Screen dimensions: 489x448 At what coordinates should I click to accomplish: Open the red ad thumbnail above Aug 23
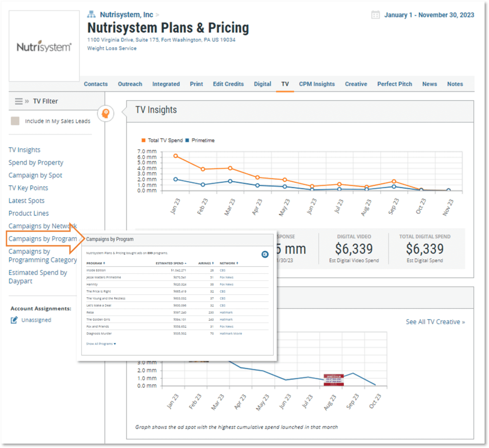coord(334,380)
